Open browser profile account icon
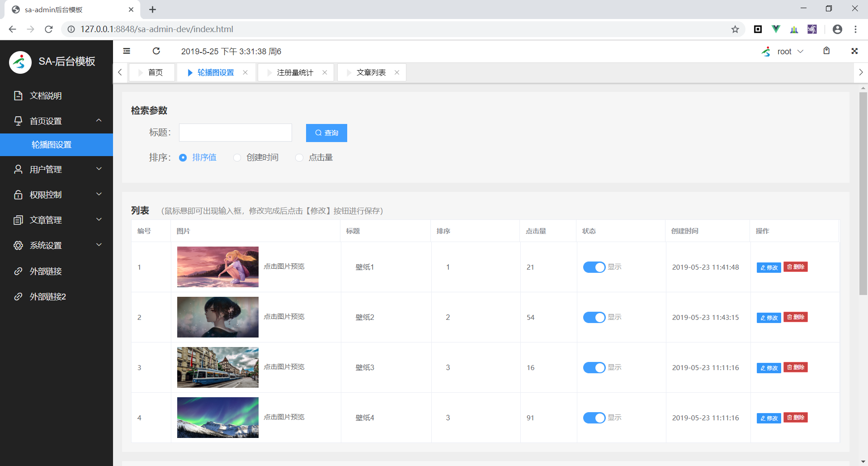868x466 pixels. coord(837,29)
